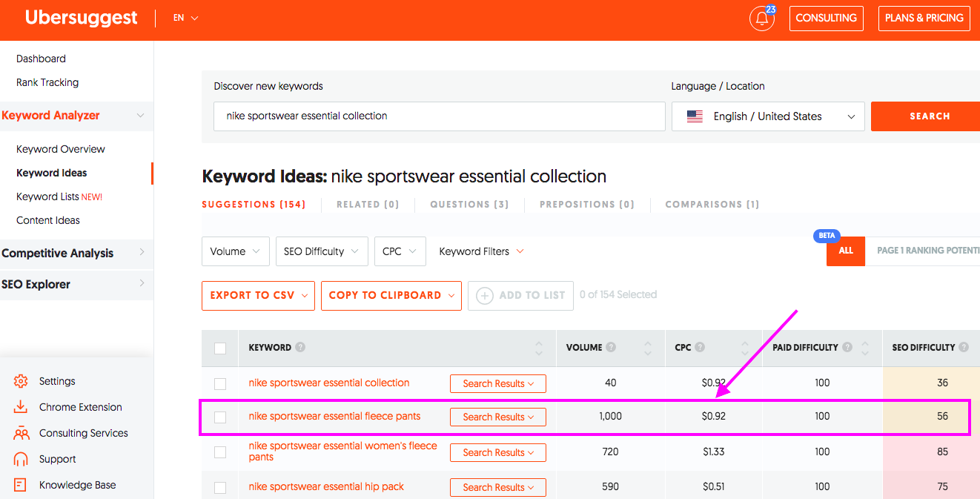Open the notifications bell with 23 badge
This screenshot has width=980, height=499.
point(762,18)
